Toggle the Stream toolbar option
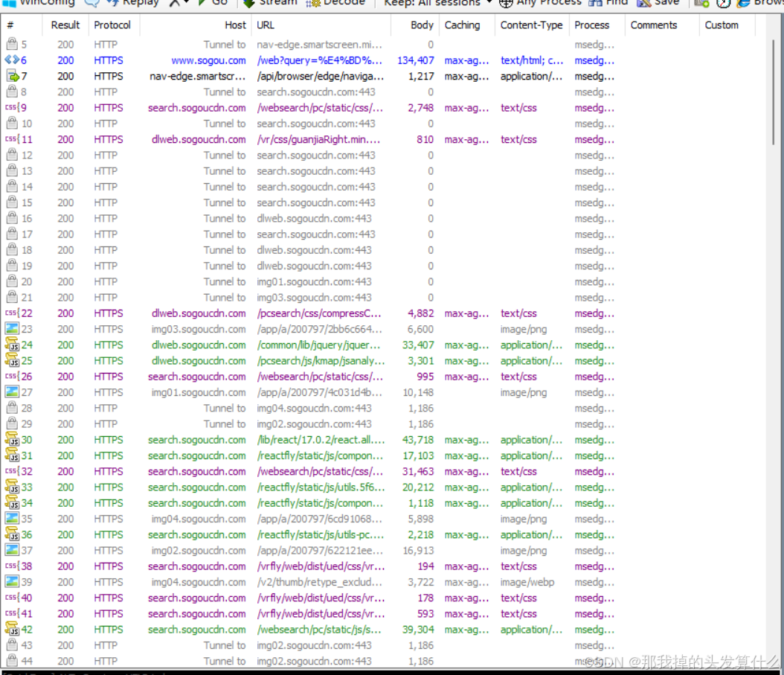The image size is (784, 675). (x=270, y=3)
